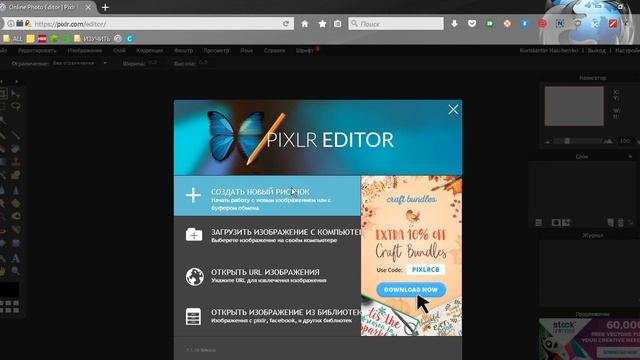
Task: Open the Справка menu
Action: pyautogui.click(x=274, y=51)
